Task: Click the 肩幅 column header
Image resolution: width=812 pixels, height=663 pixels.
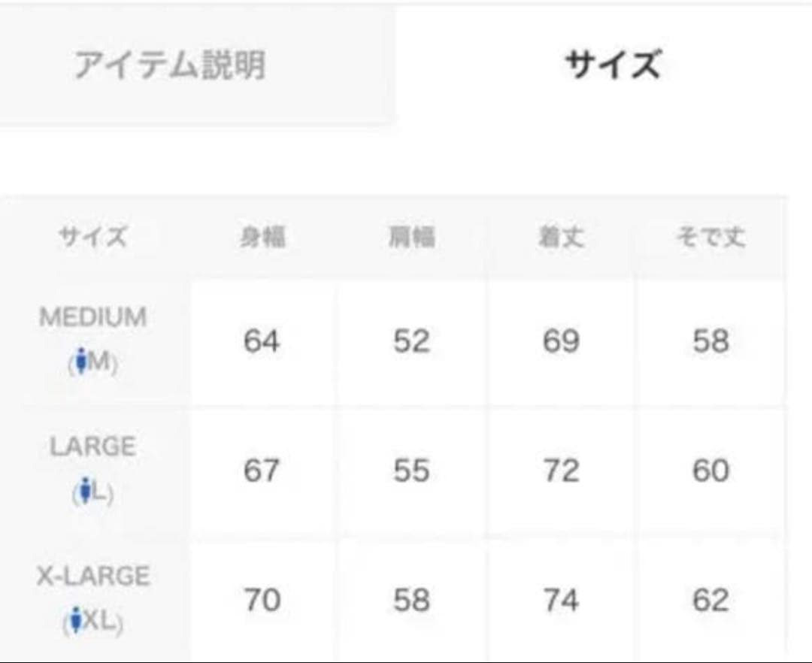Action: coord(411,238)
